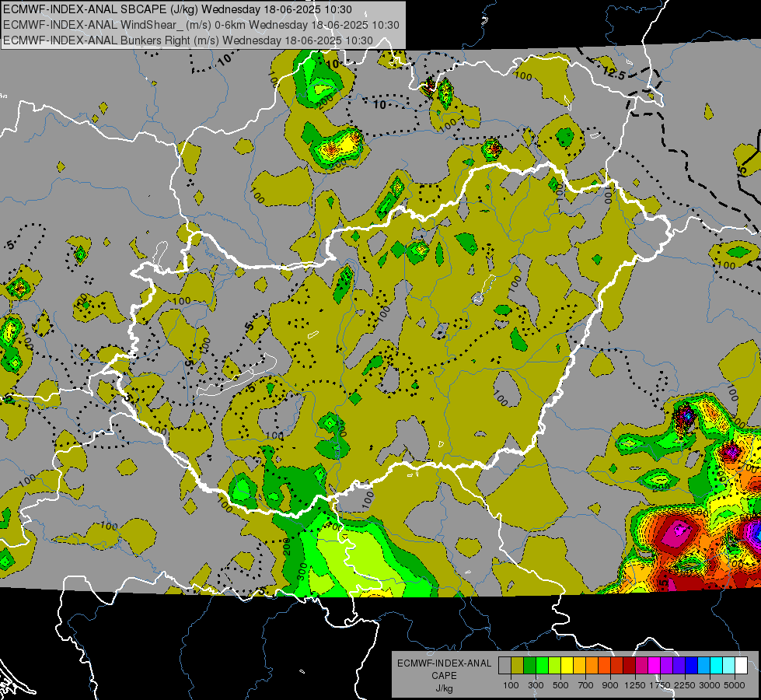Select the yellow-green legend swatch
This screenshot has width=761, height=700.
(x=554, y=666)
